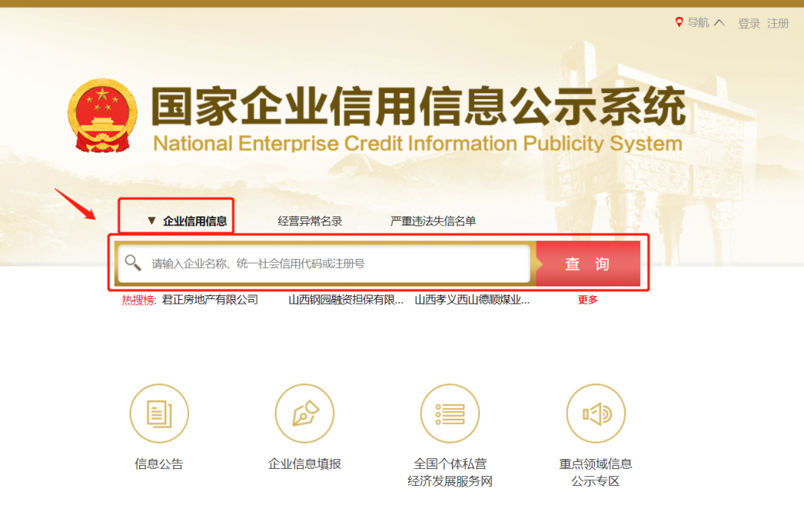Image resolution: width=804 pixels, height=532 pixels.
Task: Click the 国家企业信用信息公示系统 title
Action: click(x=418, y=106)
